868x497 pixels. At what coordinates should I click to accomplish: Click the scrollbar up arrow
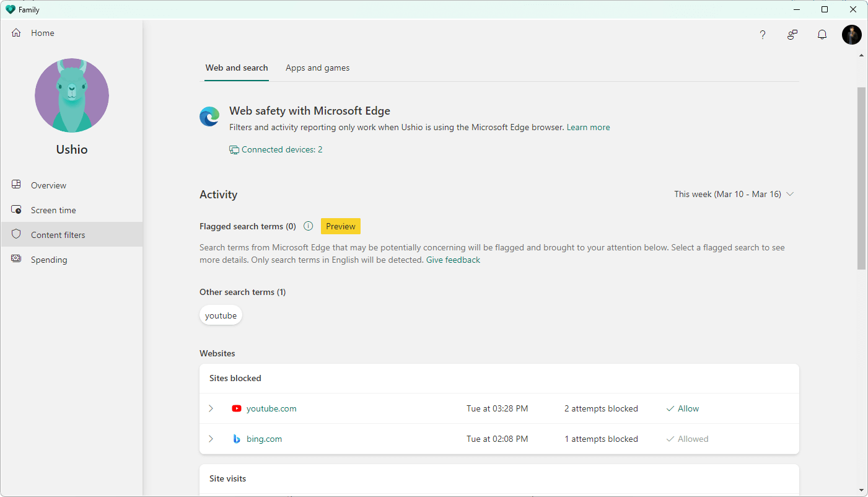862,56
